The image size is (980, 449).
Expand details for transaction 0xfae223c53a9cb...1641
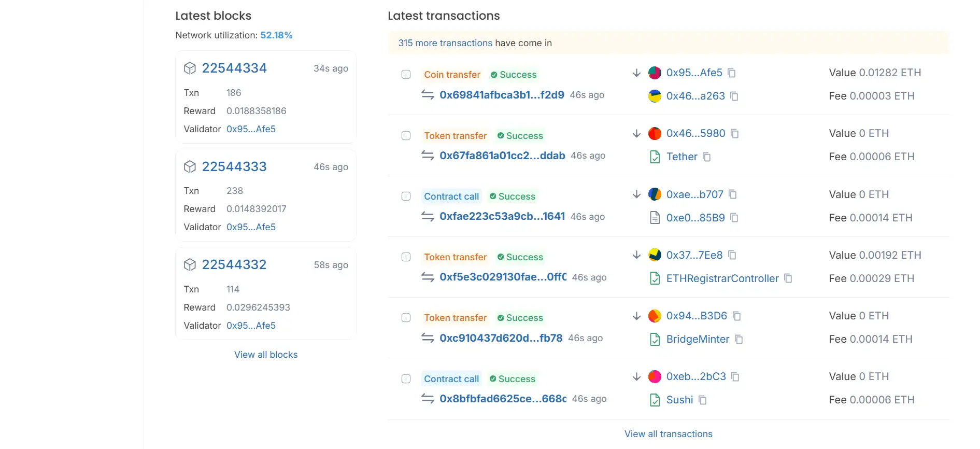click(406, 197)
